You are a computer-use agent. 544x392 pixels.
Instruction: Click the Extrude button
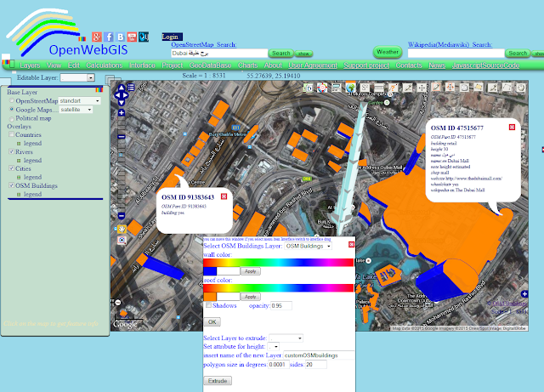218,381
